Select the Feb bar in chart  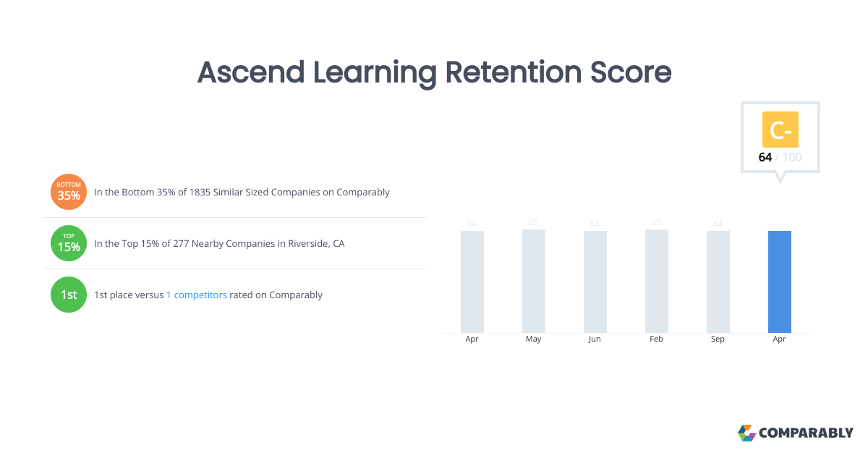click(x=656, y=281)
